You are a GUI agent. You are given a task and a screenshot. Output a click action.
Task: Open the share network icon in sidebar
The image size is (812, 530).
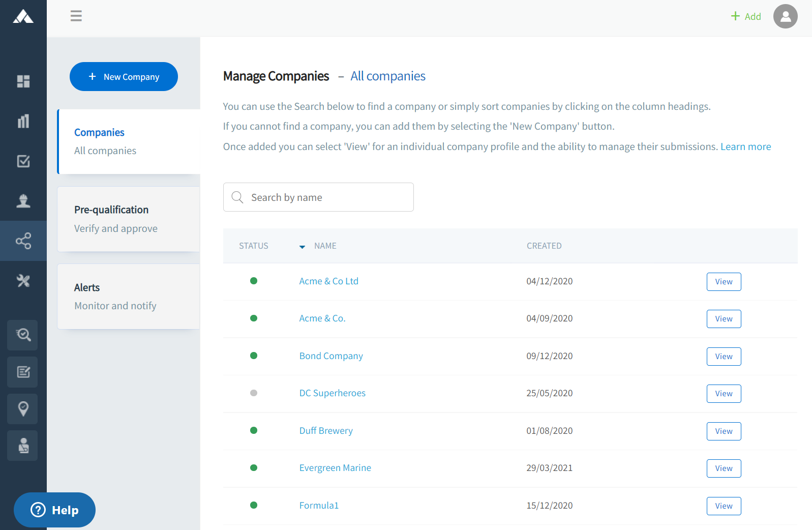click(x=23, y=241)
